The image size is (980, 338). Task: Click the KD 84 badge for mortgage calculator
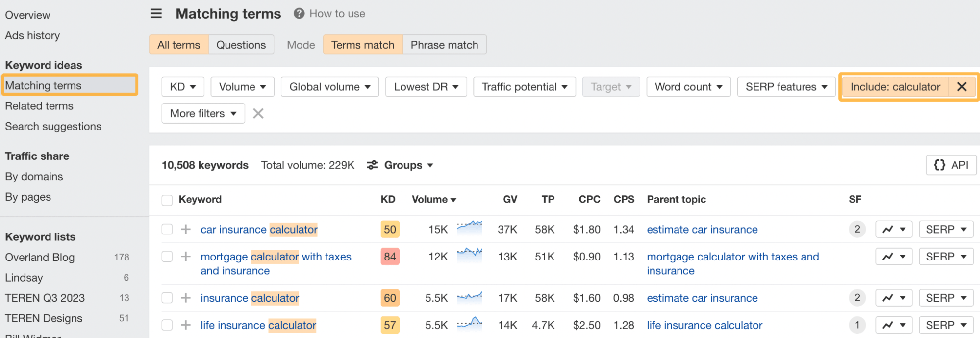[x=390, y=257]
